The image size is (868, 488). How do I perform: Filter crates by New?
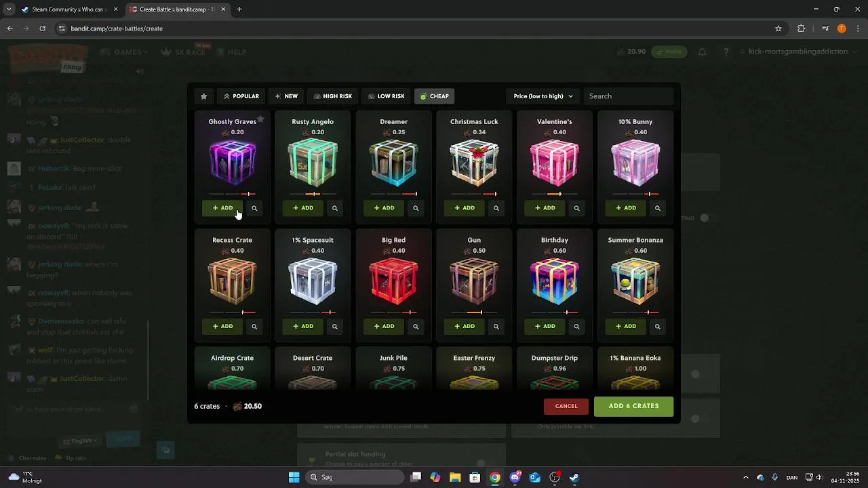click(x=285, y=96)
